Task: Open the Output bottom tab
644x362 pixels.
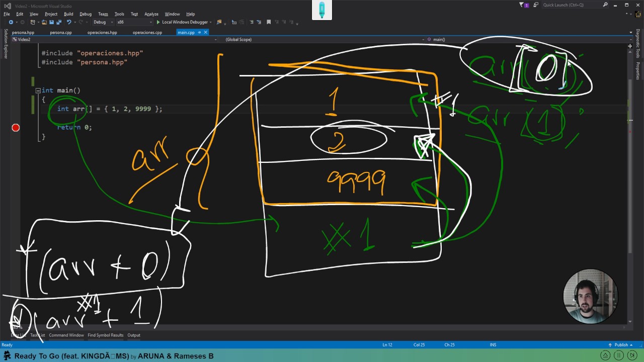Action: (134, 335)
